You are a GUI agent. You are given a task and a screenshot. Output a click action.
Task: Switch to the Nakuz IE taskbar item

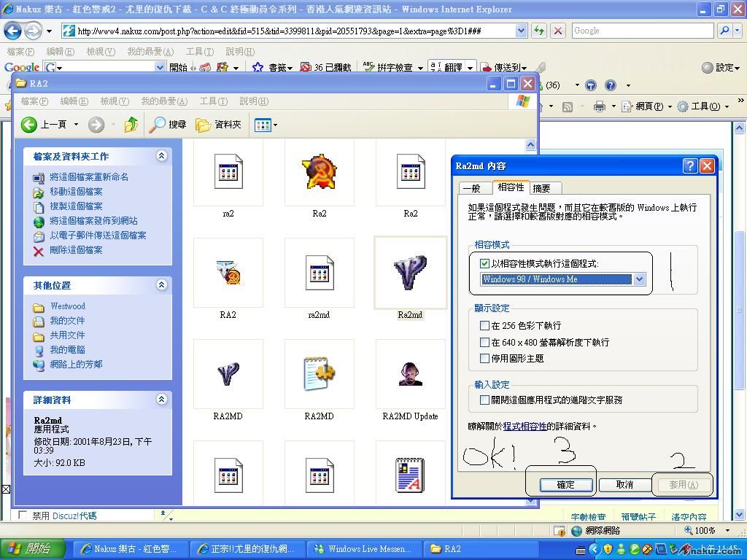click(130, 549)
